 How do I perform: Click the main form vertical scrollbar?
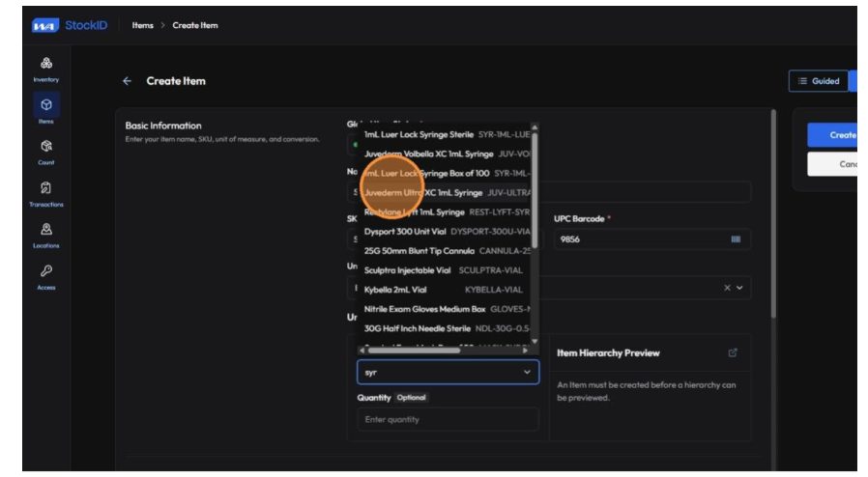pyautogui.click(x=773, y=214)
